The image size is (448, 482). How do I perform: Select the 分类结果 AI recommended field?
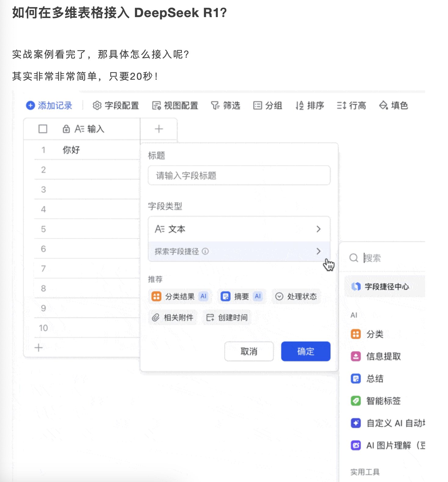pyautogui.click(x=179, y=296)
